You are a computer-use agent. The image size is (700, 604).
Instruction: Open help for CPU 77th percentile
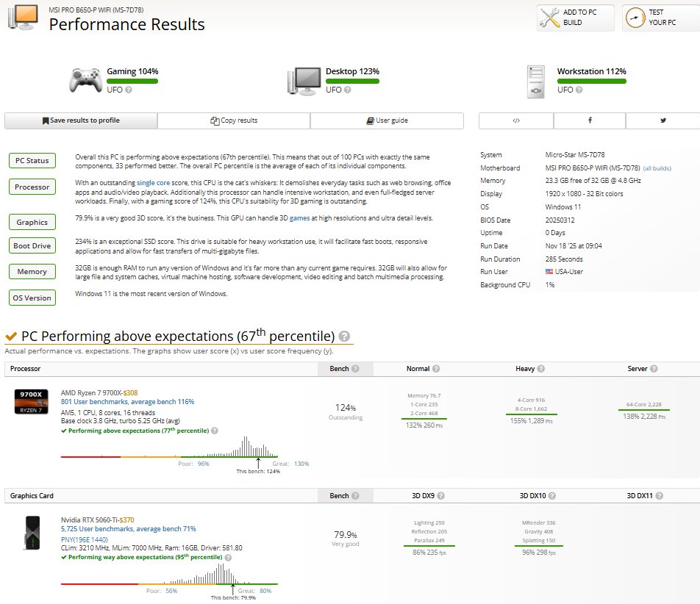215,431
